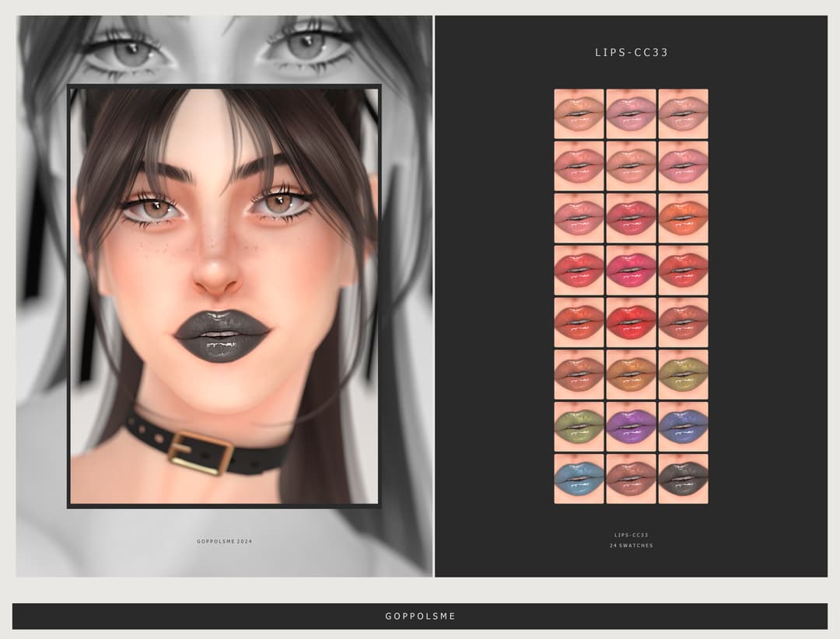Pick the bright orange lip swatch in row three
840x639 pixels.
684,219
